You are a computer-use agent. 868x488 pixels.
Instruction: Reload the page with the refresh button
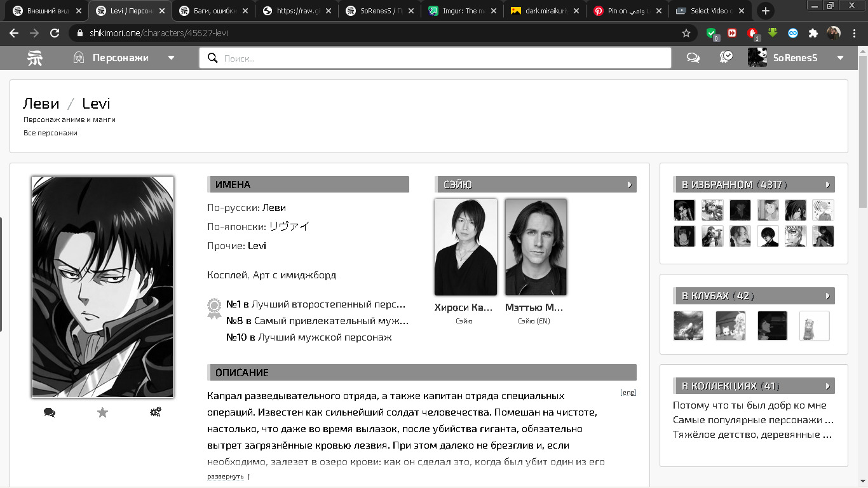click(55, 33)
